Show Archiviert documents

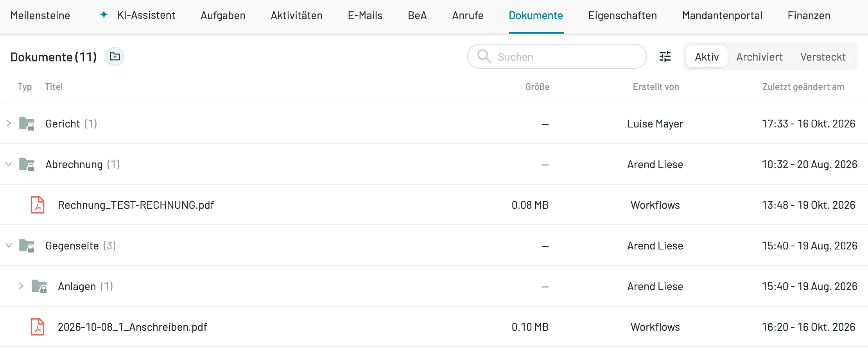(759, 57)
